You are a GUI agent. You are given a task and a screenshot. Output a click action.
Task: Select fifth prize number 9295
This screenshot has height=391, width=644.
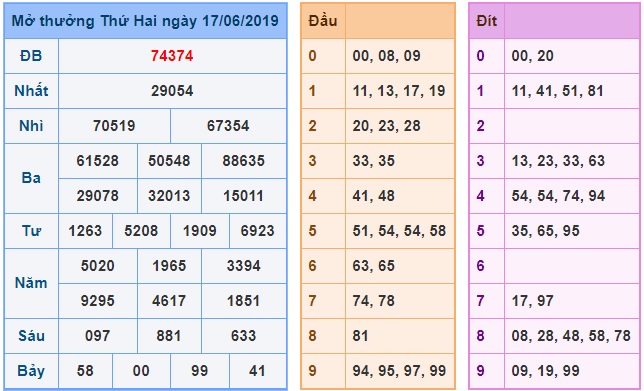pyautogui.click(x=97, y=301)
